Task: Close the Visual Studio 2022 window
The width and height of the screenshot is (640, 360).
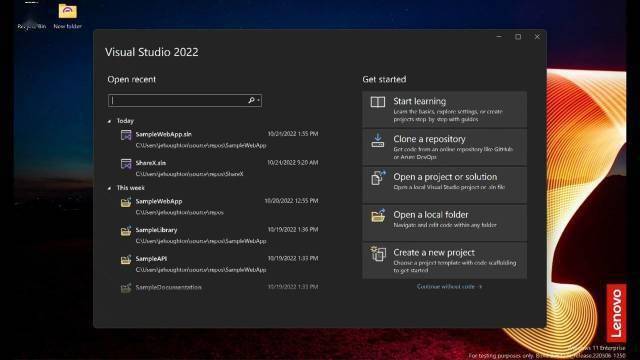Action: pos(537,37)
